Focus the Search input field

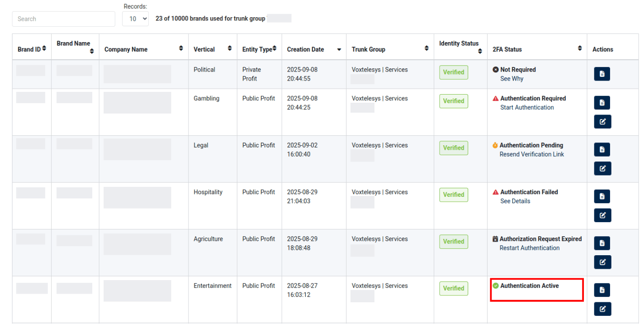[64, 19]
